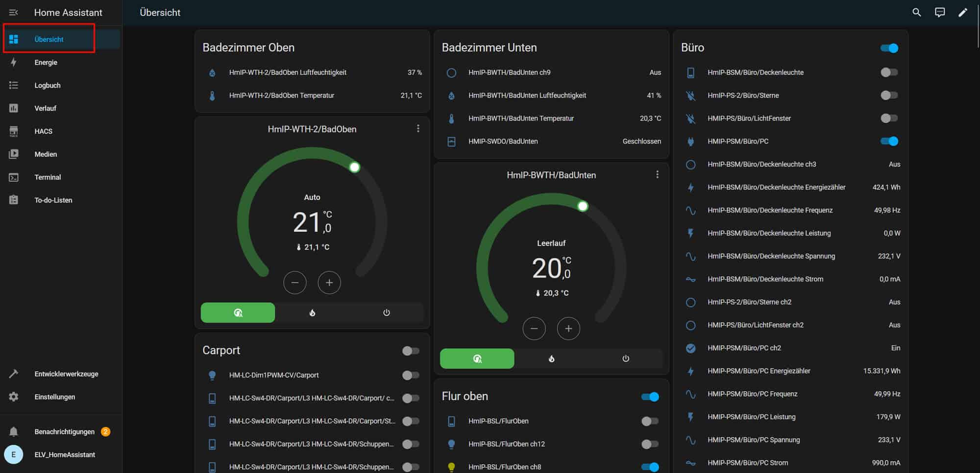Screen dimensions: 980x473
Task: Click the Benachrichtigungen bell icon
Action: click(x=14, y=431)
